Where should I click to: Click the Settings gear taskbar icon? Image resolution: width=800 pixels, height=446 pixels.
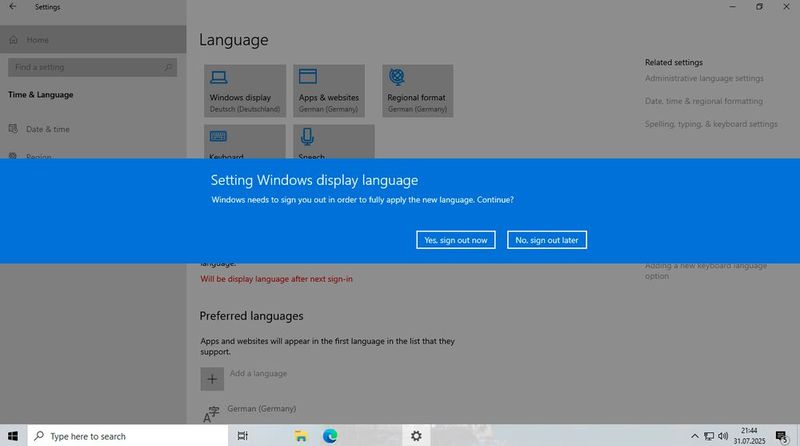click(416, 436)
